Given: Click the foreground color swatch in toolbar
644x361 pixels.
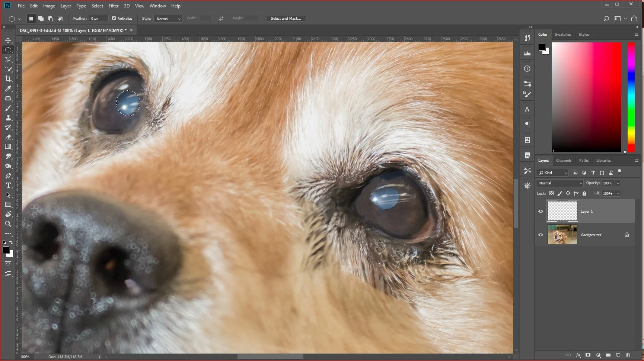Looking at the screenshot, I should point(6,250).
